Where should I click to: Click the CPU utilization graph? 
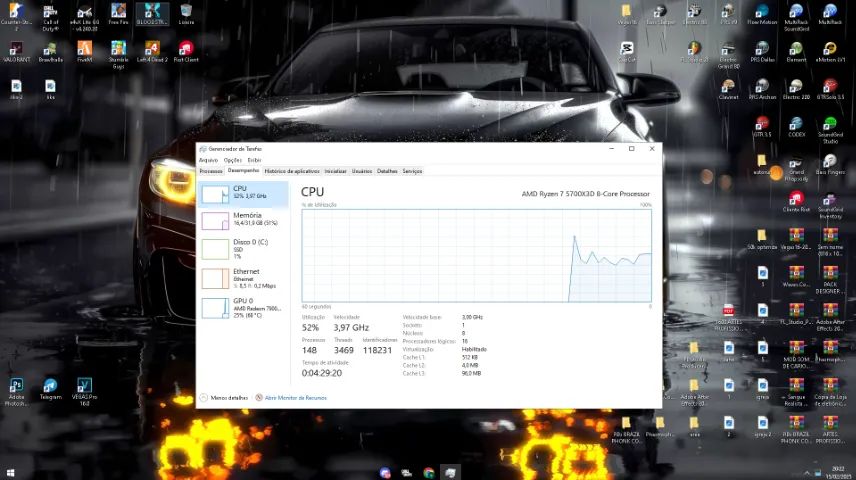point(477,256)
